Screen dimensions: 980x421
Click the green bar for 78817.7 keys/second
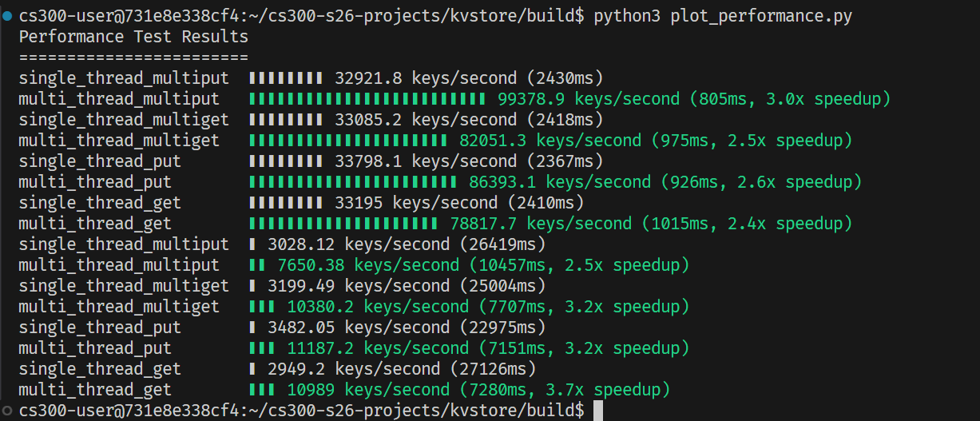click(x=343, y=224)
